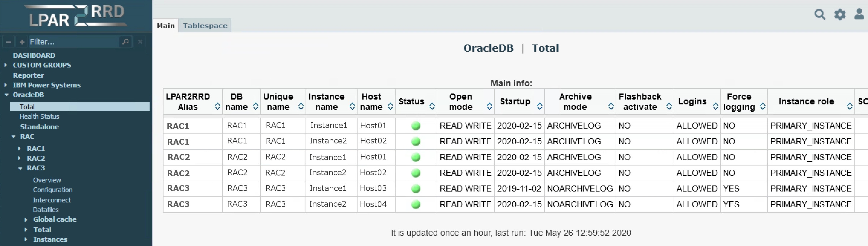This screenshot has width=868, height=246.
Task: Open RAC3 Configuration page
Action: pos(53,190)
